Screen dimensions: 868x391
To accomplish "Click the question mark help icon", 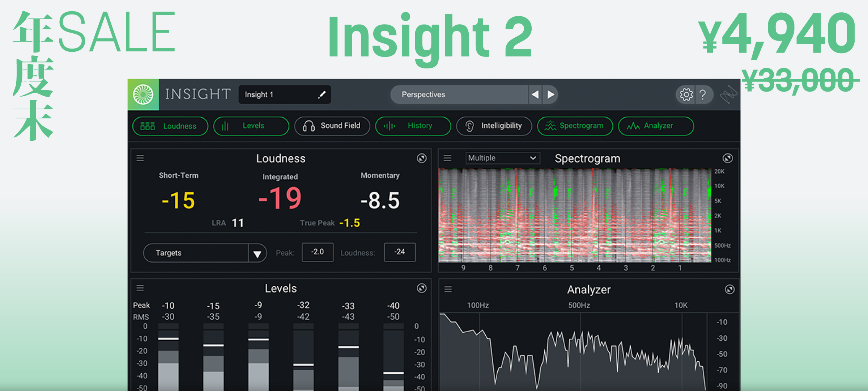I will [703, 94].
